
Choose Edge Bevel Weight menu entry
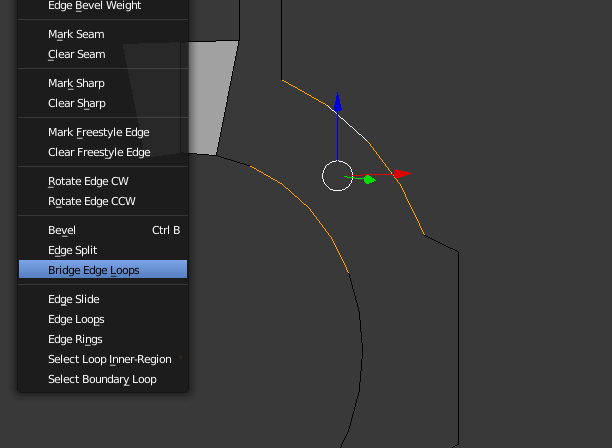pyautogui.click(x=103, y=6)
